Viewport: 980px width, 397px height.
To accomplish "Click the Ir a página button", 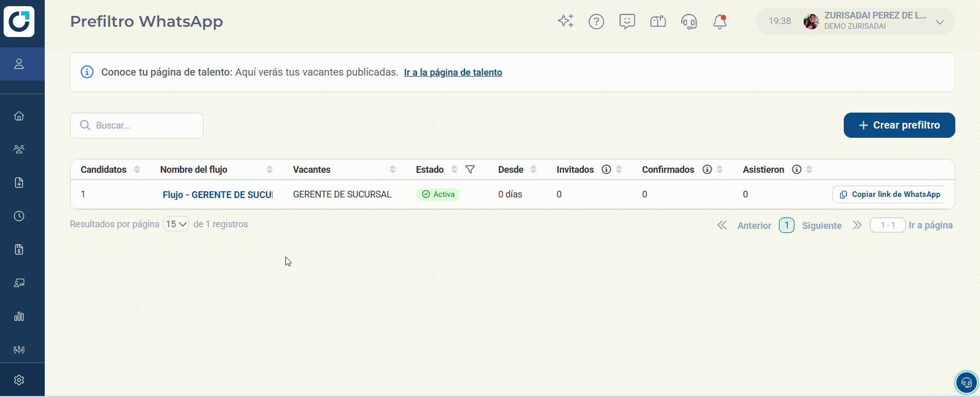I will 931,225.
